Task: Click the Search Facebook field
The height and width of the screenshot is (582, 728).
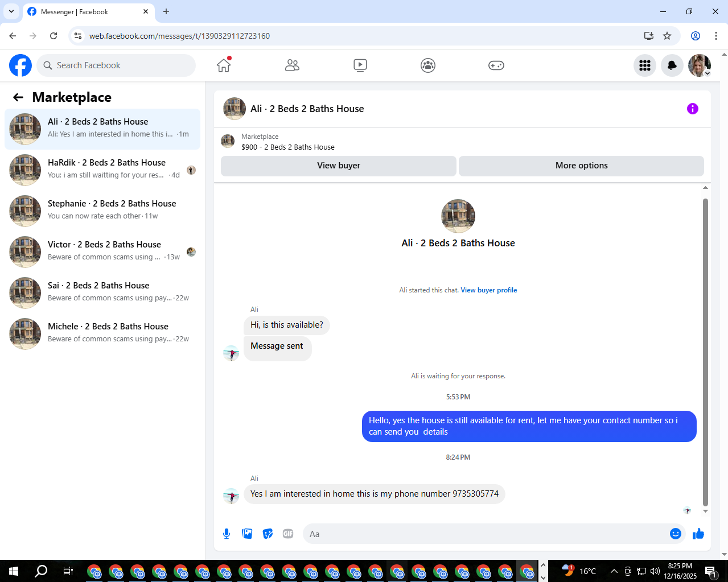Action: (116, 65)
